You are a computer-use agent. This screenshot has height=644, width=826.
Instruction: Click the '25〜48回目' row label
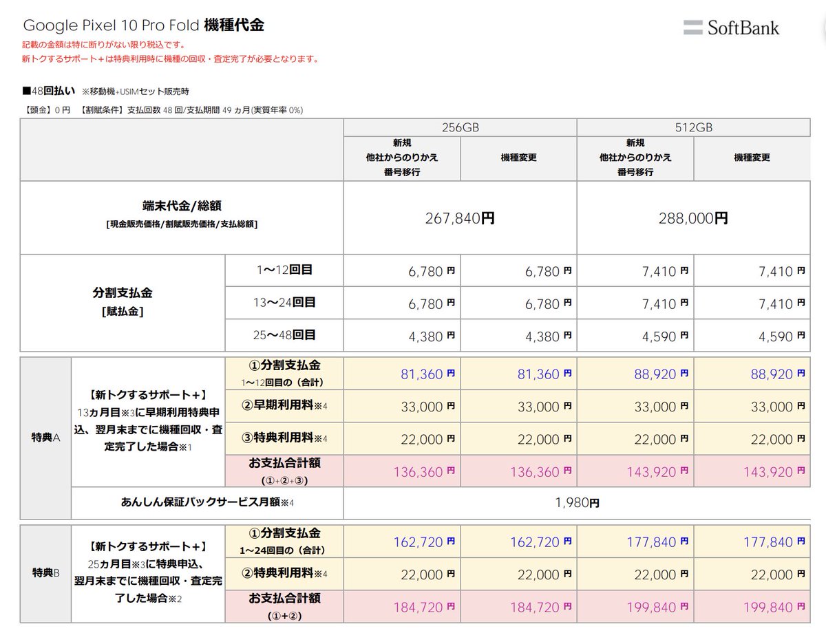pyautogui.click(x=284, y=335)
